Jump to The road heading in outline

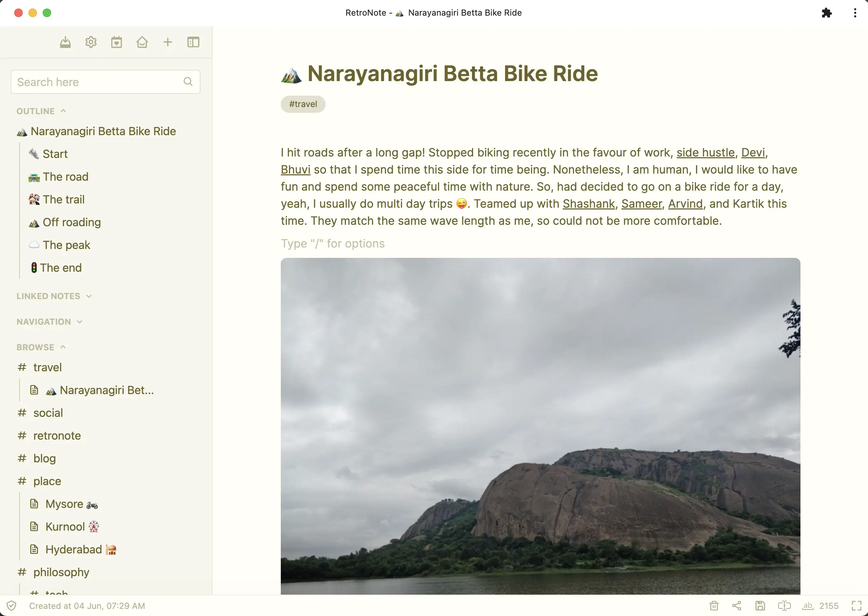click(58, 177)
